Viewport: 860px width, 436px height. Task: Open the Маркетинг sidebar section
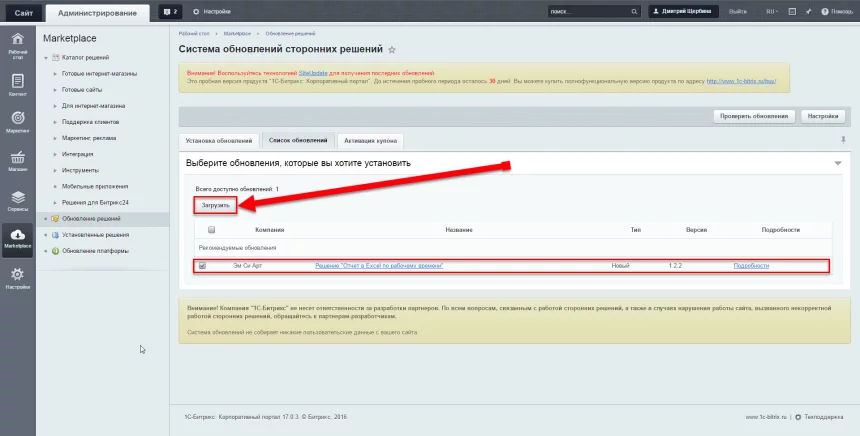17,122
